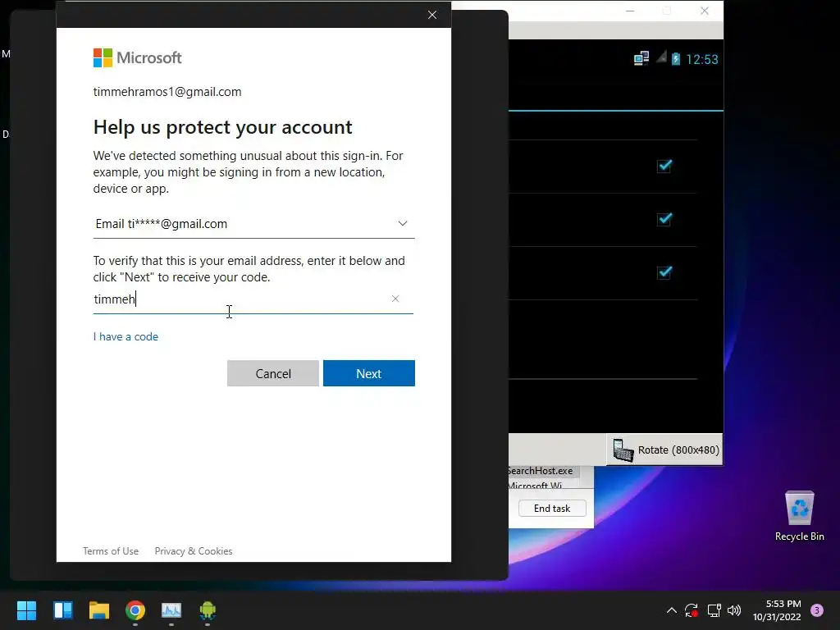Viewport: 840px width, 630px height.
Task: Open the clock and date panel
Action: tap(777, 610)
